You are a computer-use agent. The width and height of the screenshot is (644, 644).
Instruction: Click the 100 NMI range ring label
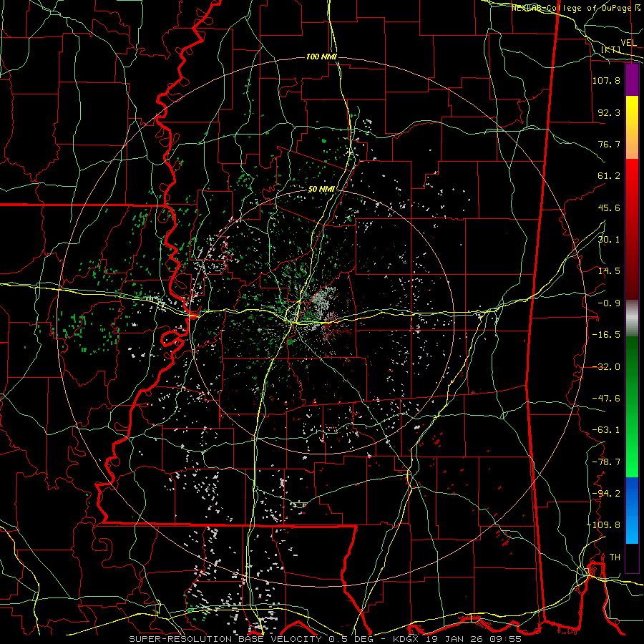(x=321, y=57)
